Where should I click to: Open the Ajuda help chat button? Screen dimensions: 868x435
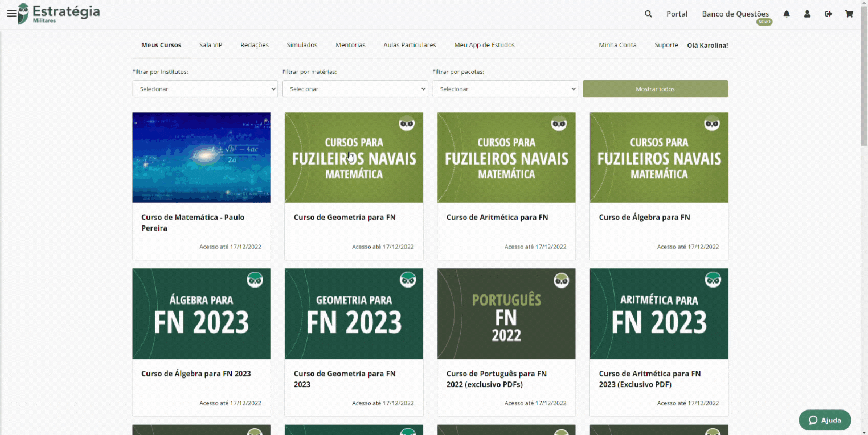(825, 420)
